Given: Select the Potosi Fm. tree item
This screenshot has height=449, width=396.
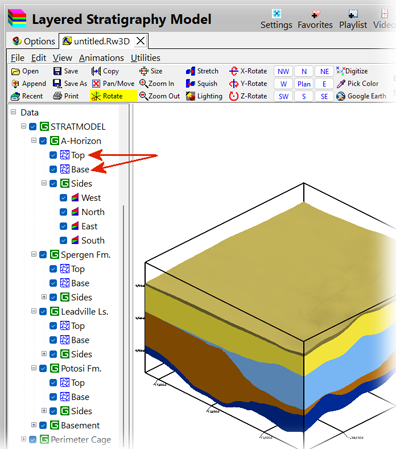Looking at the screenshot, I should coord(81,368).
